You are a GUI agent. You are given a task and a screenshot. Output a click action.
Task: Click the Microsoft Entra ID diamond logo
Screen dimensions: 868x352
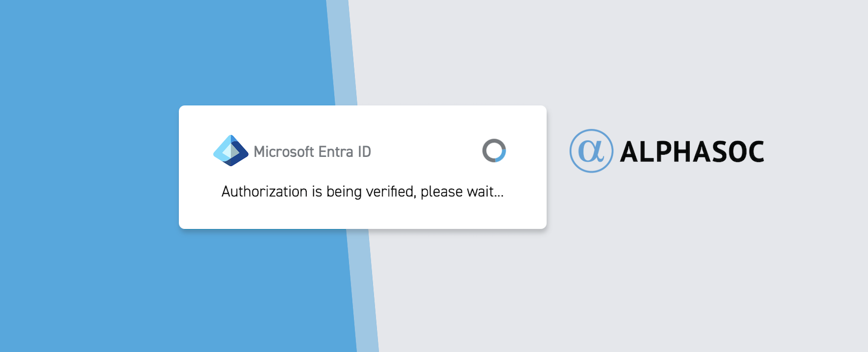(230, 151)
